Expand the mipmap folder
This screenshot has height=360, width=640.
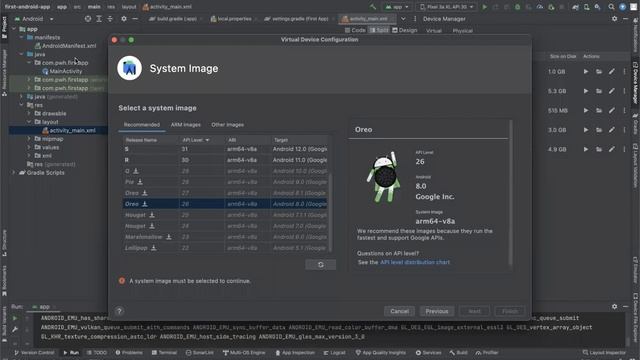point(29,139)
